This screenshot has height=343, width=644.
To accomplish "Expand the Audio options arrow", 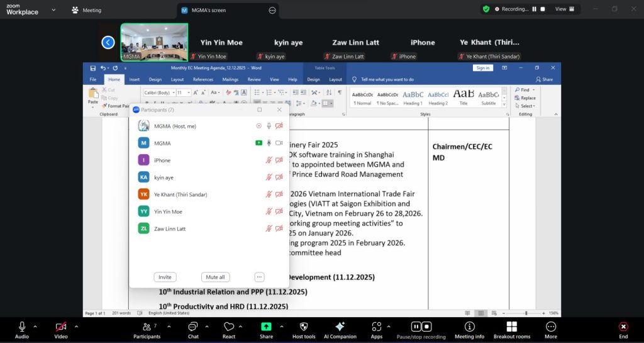I will pos(35,326).
